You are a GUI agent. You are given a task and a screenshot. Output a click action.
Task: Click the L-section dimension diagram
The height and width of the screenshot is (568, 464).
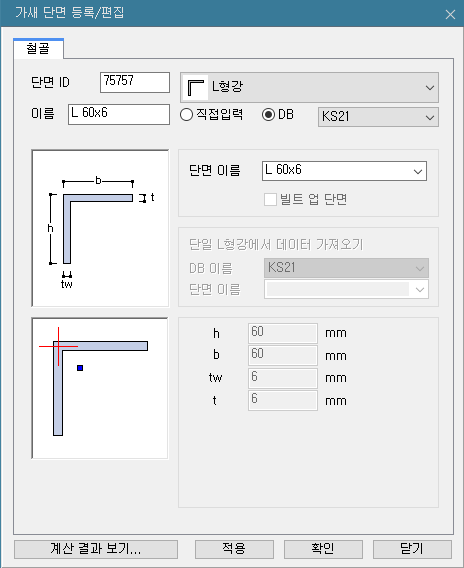100,228
